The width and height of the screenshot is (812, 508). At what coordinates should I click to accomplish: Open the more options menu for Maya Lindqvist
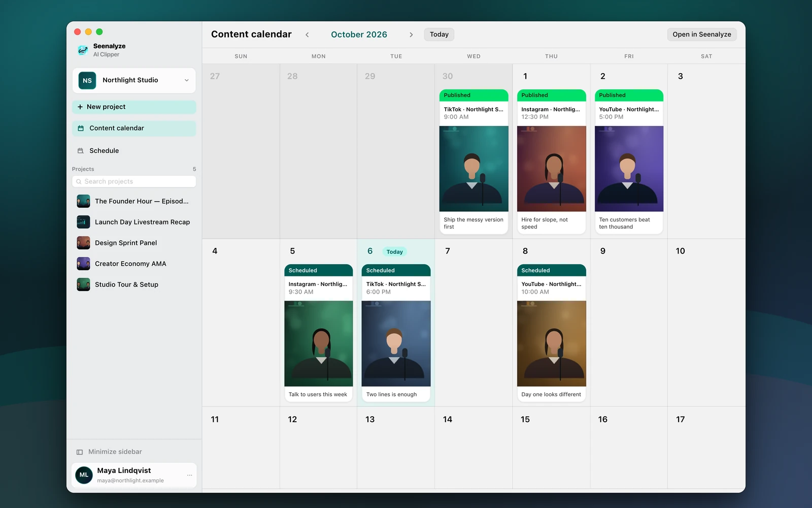[x=189, y=475]
